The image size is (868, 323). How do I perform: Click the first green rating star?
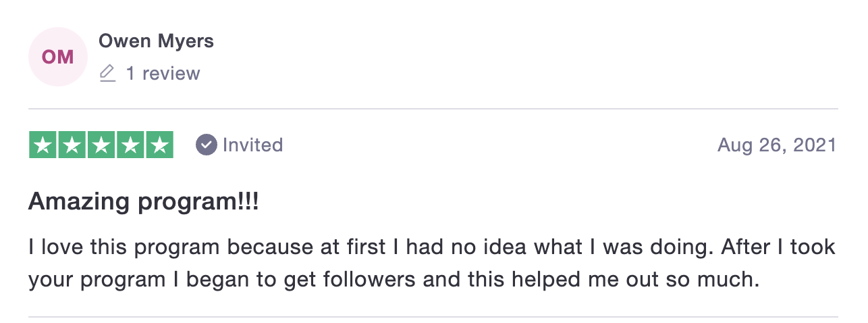point(43,145)
